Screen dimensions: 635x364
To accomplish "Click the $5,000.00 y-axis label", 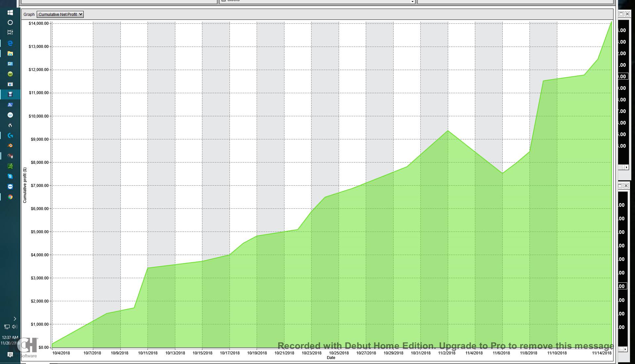I will pyautogui.click(x=40, y=232).
